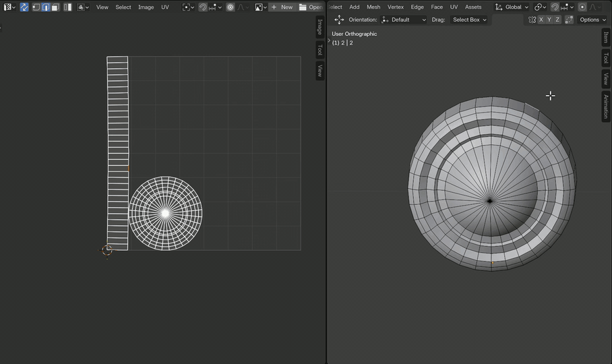This screenshot has height=364, width=612.
Task: Toggle Z axis mirror
Action: 557,20
